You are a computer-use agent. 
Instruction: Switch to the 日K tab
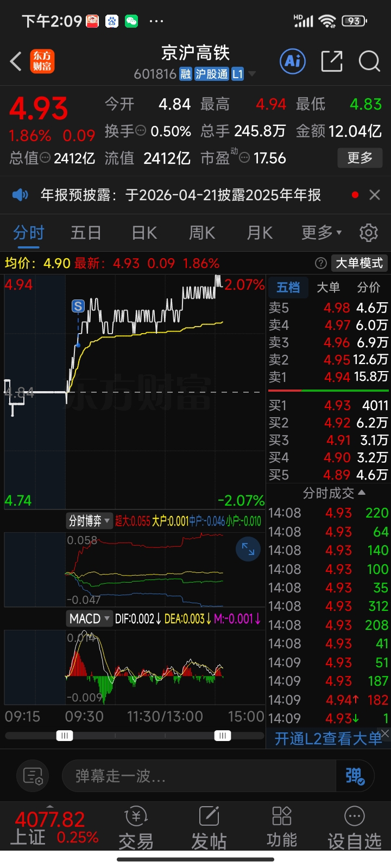click(144, 233)
